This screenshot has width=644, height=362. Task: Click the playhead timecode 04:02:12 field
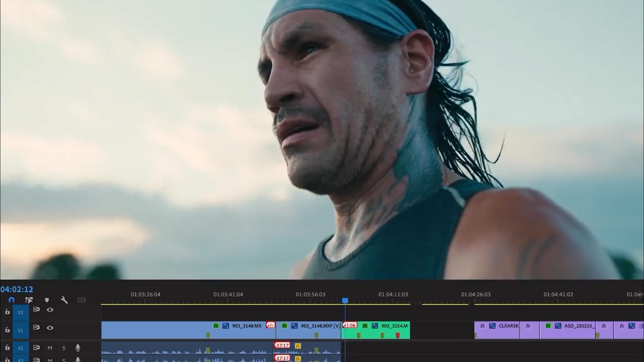point(17,289)
